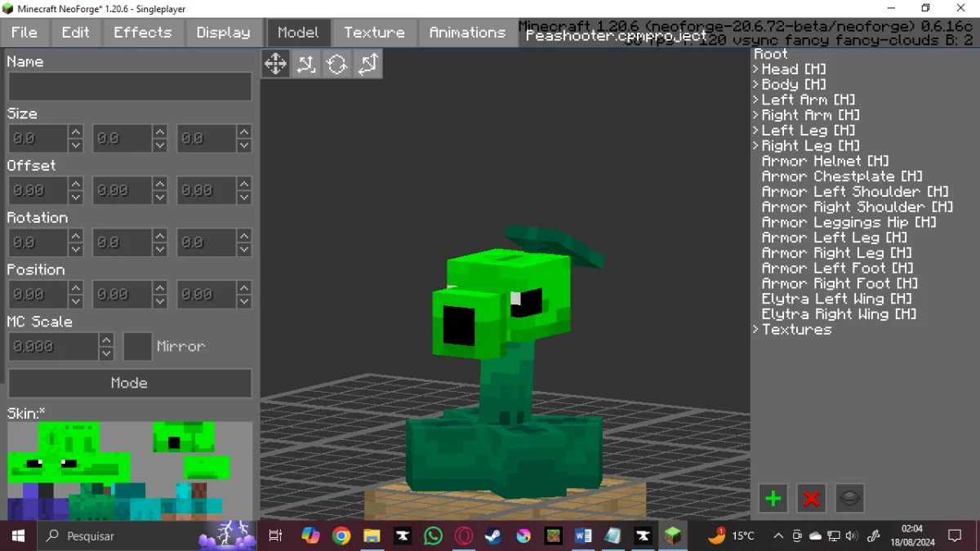Screen dimensions: 980x551
Task: Expand the Head tree node
Action: [x=756, y=69]
